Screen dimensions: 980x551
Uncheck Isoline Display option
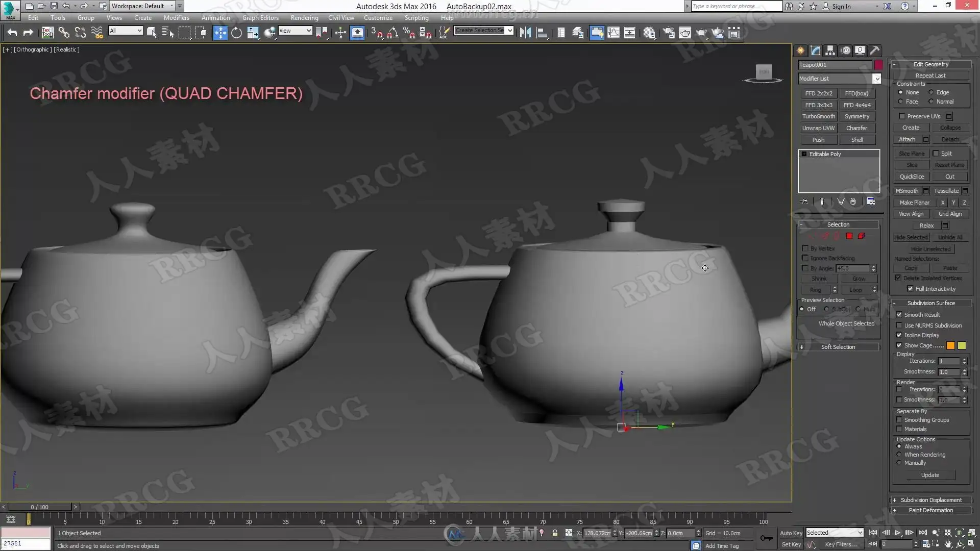pyautogui.click(x=899, y=335)
